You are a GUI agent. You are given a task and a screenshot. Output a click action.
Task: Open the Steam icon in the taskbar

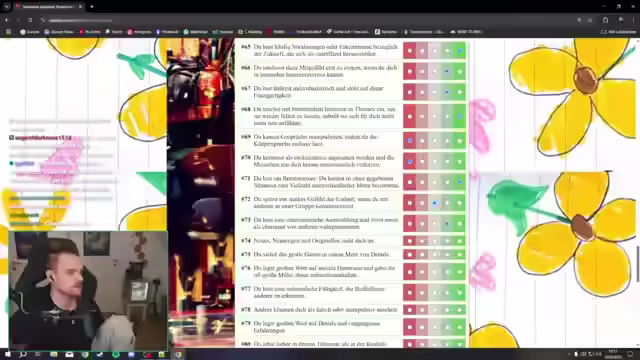coord(100,355)
